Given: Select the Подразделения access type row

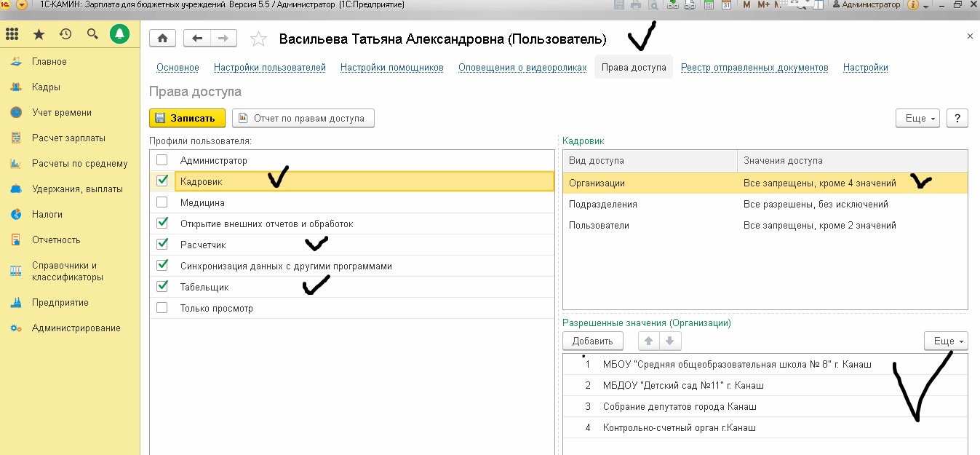Looking at the screenshot, I should [x=603, y=205].
